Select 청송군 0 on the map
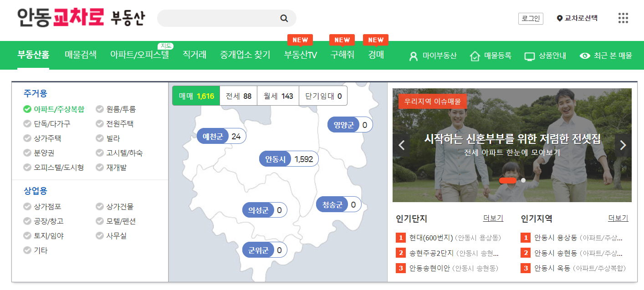This screenshot has width=644, height=290. pyautogui.click(x=338, y=205)
